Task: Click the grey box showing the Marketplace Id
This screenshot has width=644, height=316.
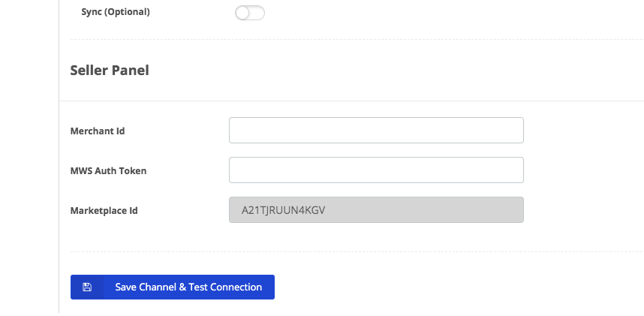Action: 376,210
